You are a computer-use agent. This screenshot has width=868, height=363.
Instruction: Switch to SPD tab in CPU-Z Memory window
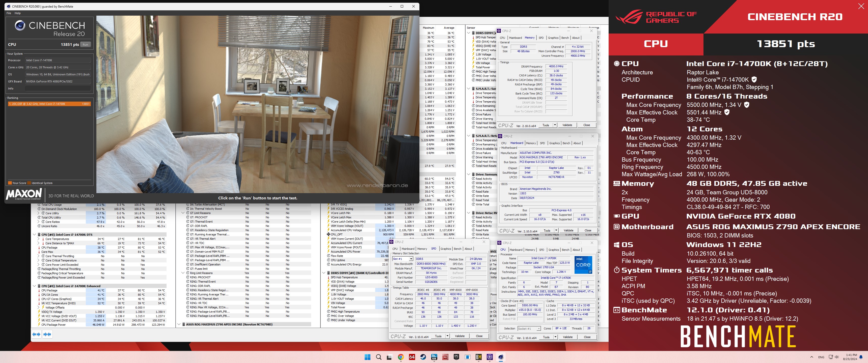[541, 38]
